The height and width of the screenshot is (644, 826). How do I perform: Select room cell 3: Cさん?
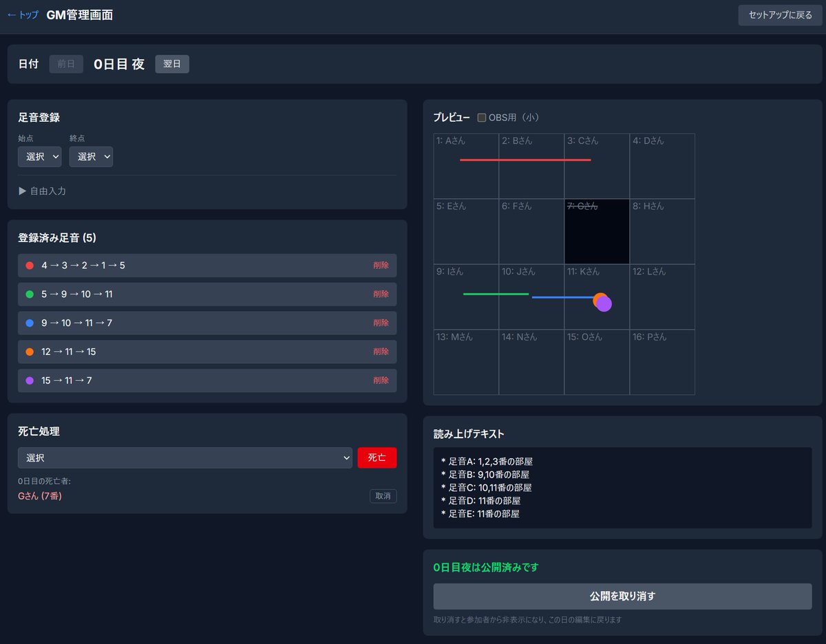[597, 166]
